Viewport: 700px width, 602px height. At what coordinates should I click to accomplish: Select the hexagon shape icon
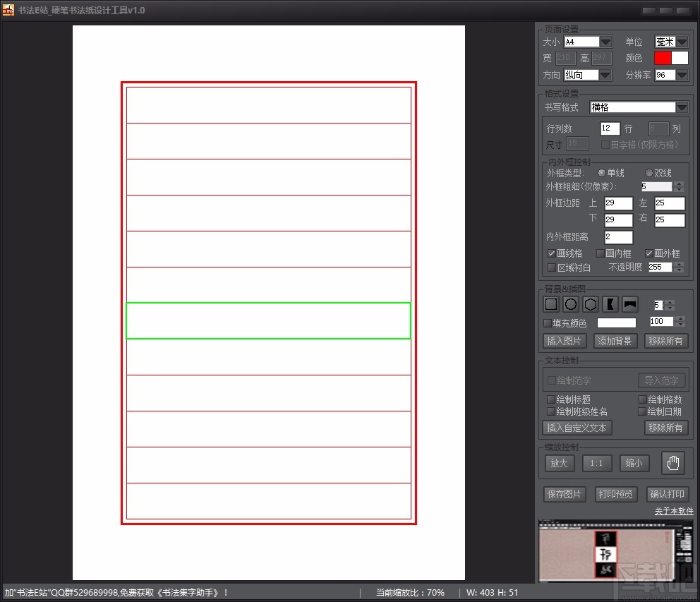590,305
